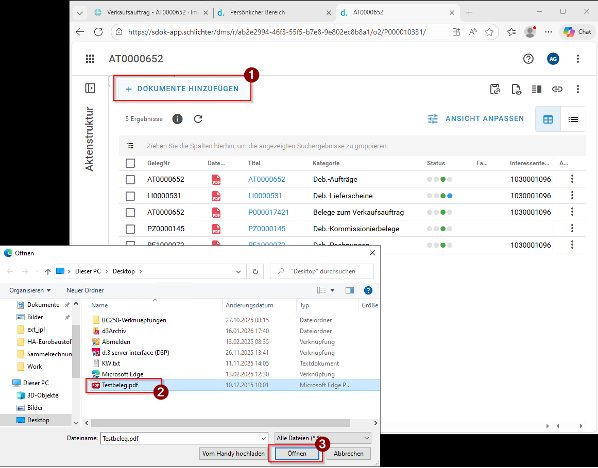Screen dimensions: 598x468
Task: Check the Deb.-Aufträge row checkbox
Action: (x=130, y=179)
